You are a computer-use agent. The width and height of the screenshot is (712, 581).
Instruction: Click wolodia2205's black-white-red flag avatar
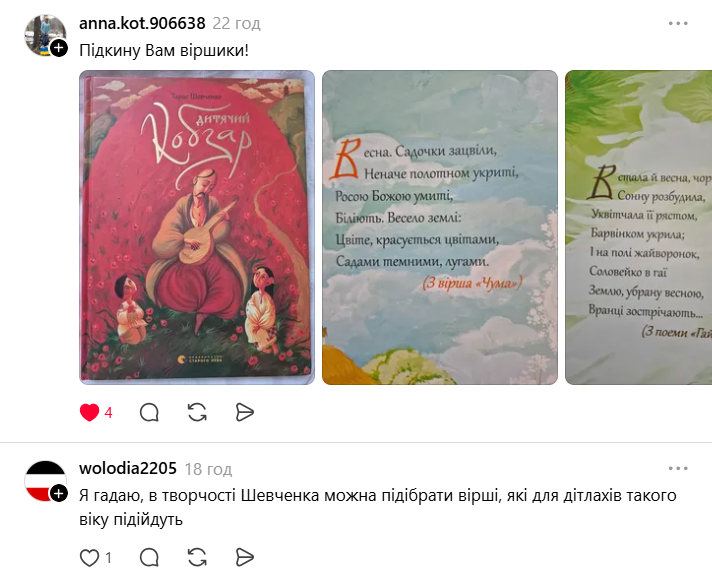click(45, 481)
